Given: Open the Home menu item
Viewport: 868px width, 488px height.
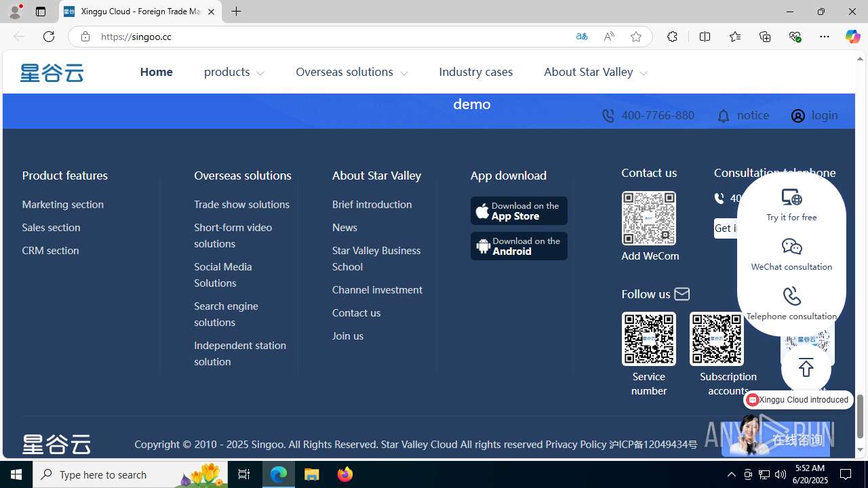Looking at the screenshot, I should [x=156, y=72].
